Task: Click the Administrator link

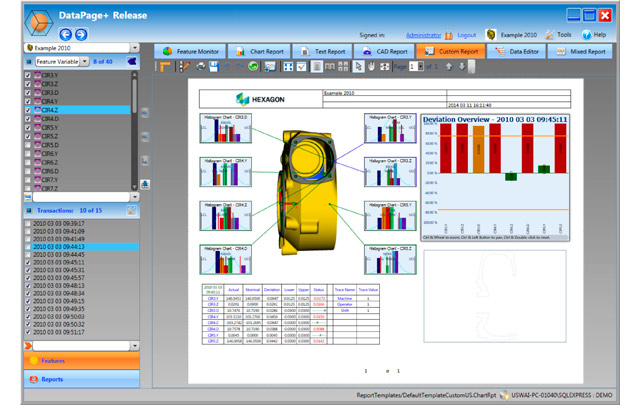Action: click(424, 35)
